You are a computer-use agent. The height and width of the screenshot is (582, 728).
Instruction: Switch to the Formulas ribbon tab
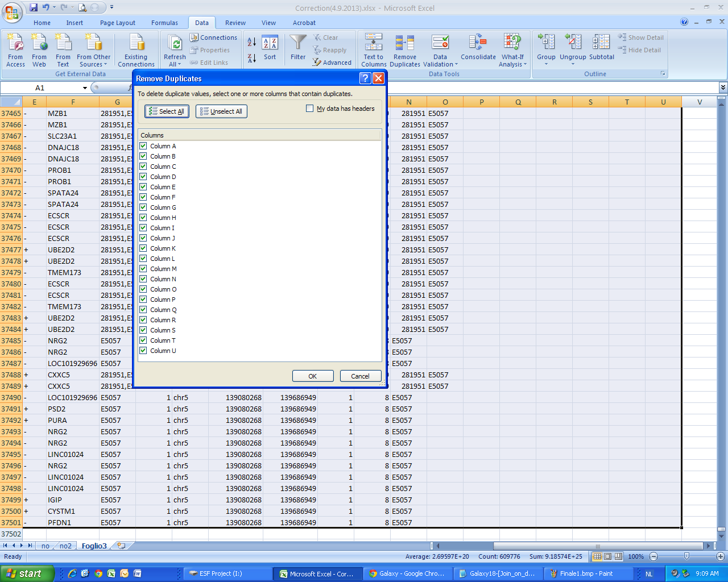[x=164, y=23]
